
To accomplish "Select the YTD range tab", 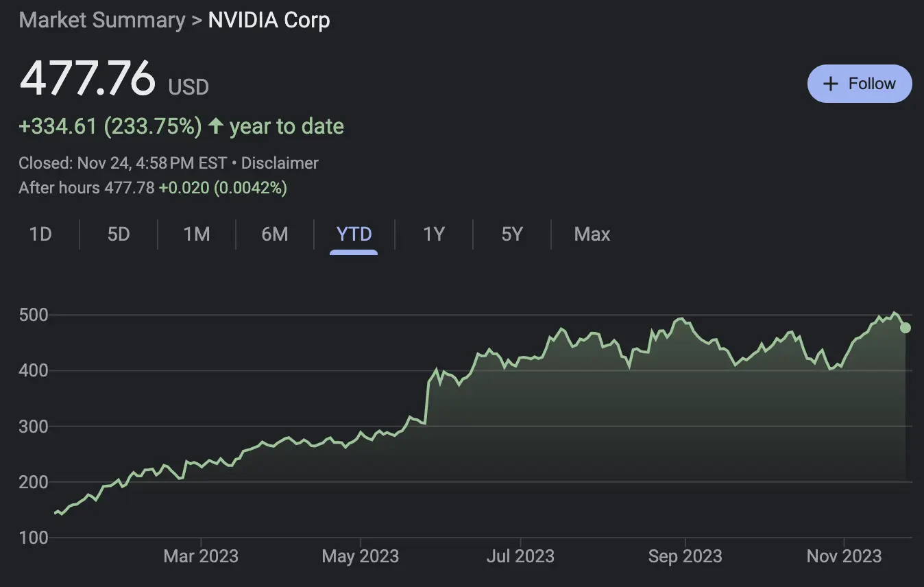I will [354, 235].
